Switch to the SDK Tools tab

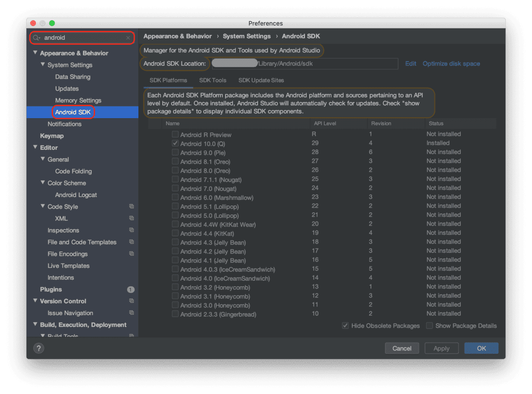pyautogui.click(x=213, y=80)
